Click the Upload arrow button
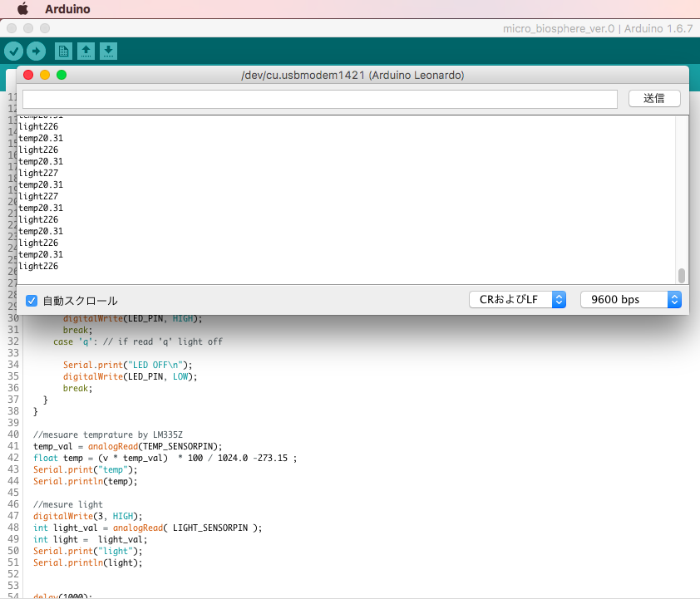 [36, 52]
